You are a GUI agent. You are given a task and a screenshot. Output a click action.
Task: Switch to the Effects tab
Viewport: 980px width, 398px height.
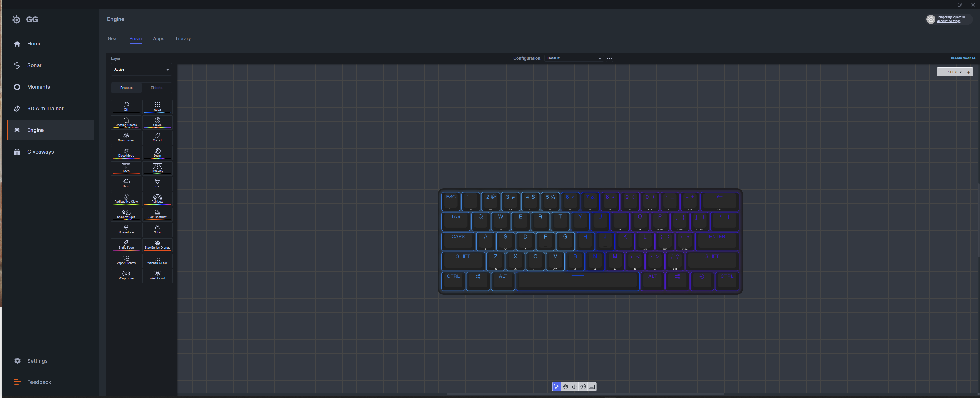(156, 88)
